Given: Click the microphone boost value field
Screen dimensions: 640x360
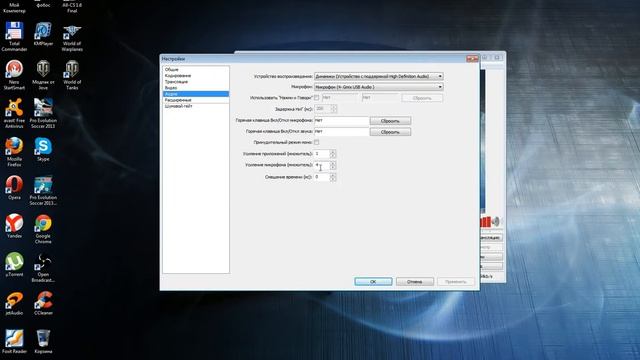Looking at the screenshot, I should pyautogui.click(x=322, y=165).
